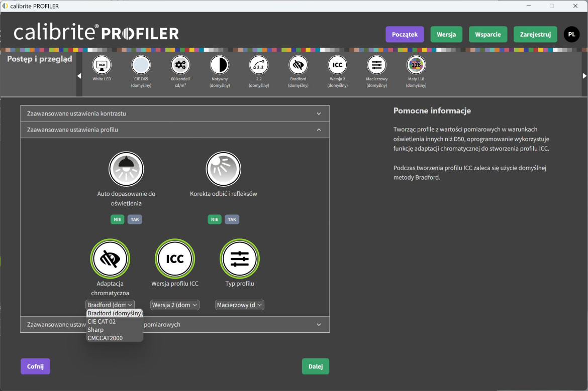The height and width of the screenshot is (391, 588).
Task: Open the Mały 118 patch set step icon
Action: pyautogui.click(x=416, y=65)
